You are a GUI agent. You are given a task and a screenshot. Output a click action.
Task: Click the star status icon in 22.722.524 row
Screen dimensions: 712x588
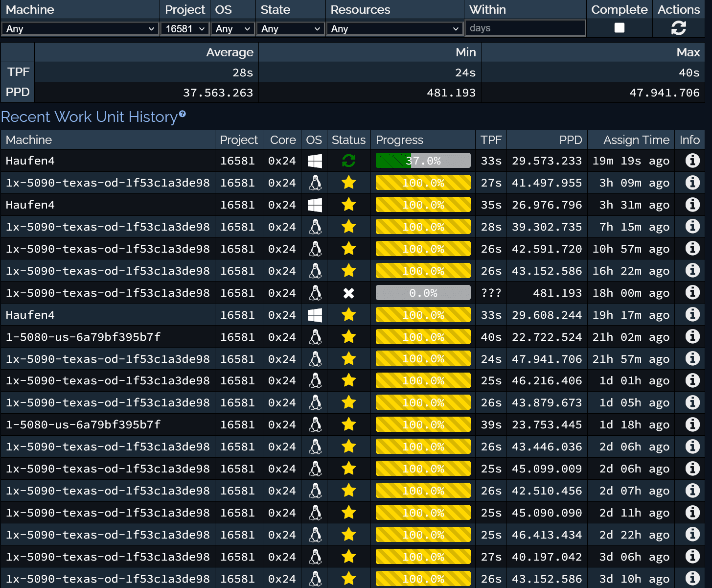[x=348, y=337]
